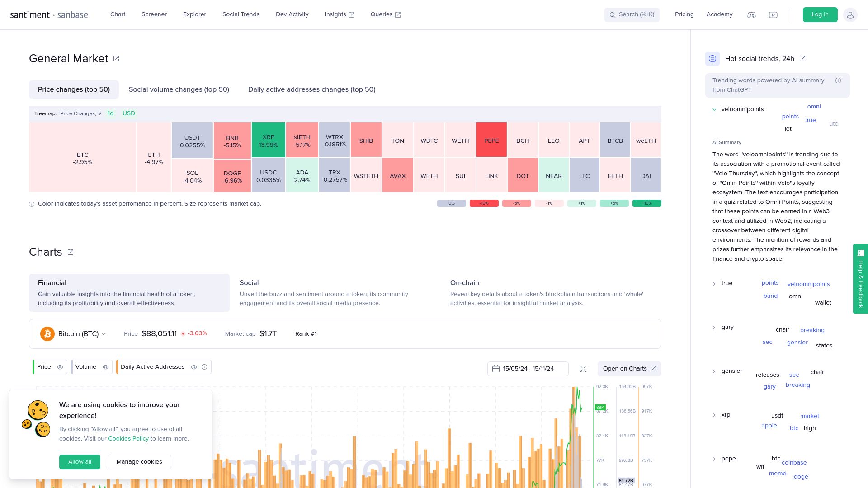Click Allow all cookies button
Image resolution: width=868 pixels, height=488 pixels.
[80, 462]
